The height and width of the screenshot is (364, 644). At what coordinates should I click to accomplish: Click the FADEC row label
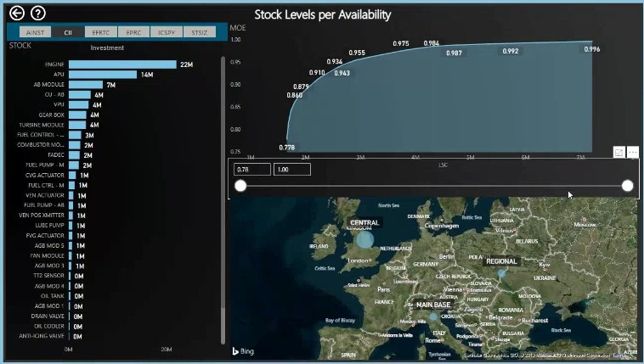(56, 154)
